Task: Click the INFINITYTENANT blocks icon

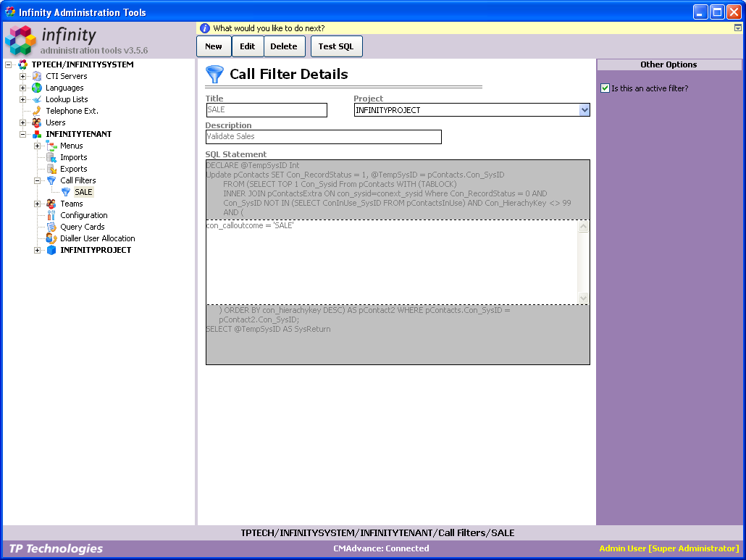Action: (x=37, y=134)
